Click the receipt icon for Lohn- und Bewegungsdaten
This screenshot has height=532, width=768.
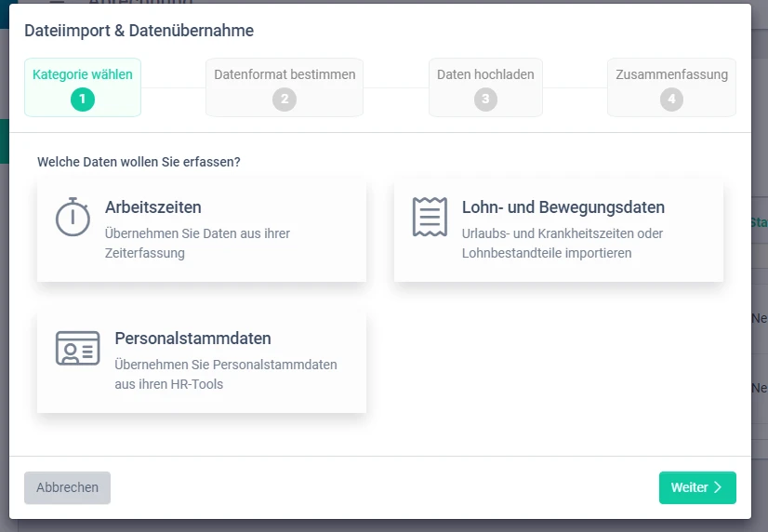point(430,217)
